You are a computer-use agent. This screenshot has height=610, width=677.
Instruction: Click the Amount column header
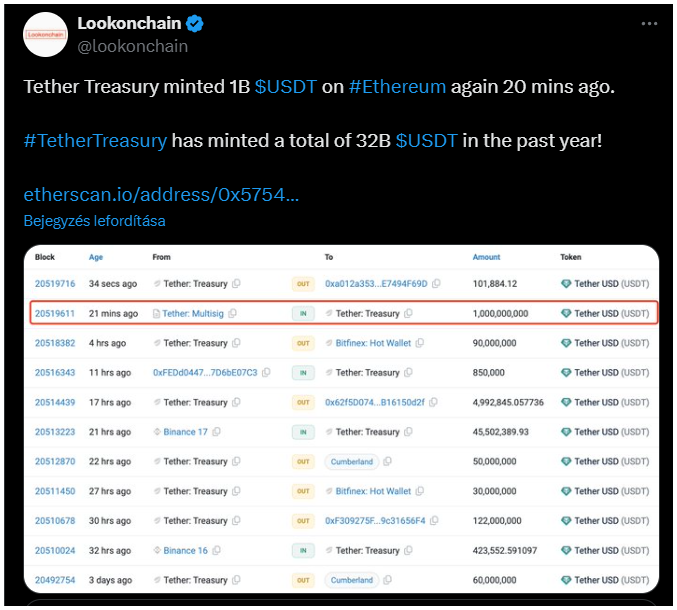coord(487,257)
